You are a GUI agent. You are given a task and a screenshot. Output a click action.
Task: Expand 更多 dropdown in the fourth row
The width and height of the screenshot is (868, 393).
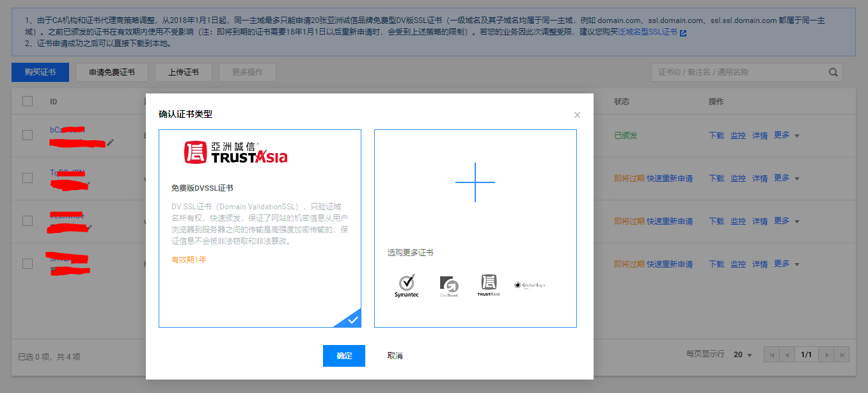(x=787, y=264)
